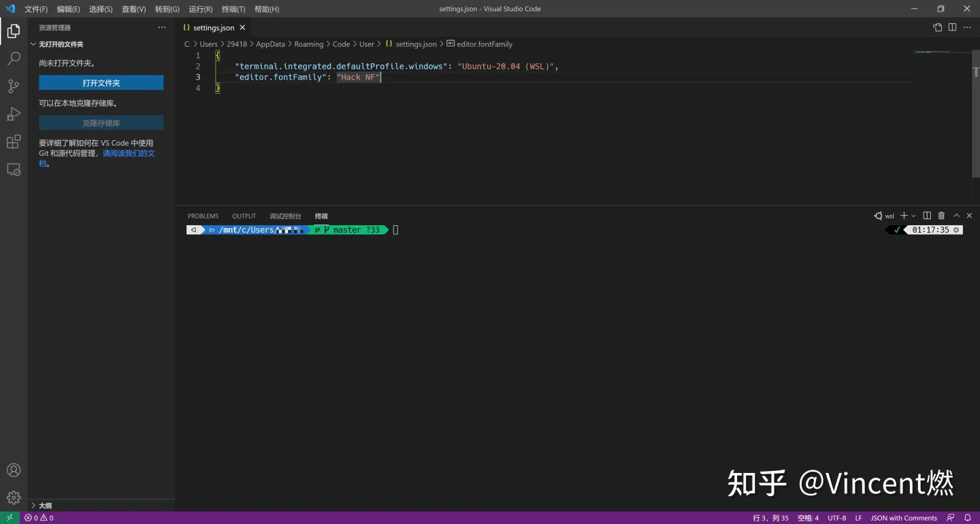This screenshot has height=524, width=980.
Task: Switch to the PROBLEMS panel tab
Action: (203, 216)
